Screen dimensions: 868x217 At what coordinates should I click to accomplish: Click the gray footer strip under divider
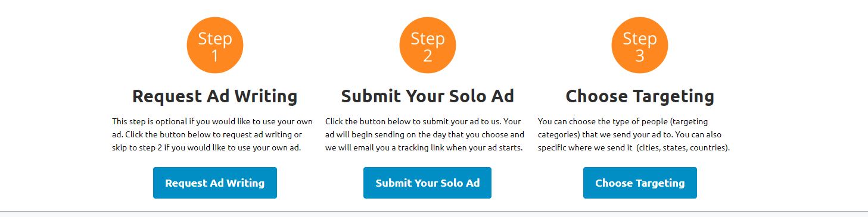[x=434, y=215]
